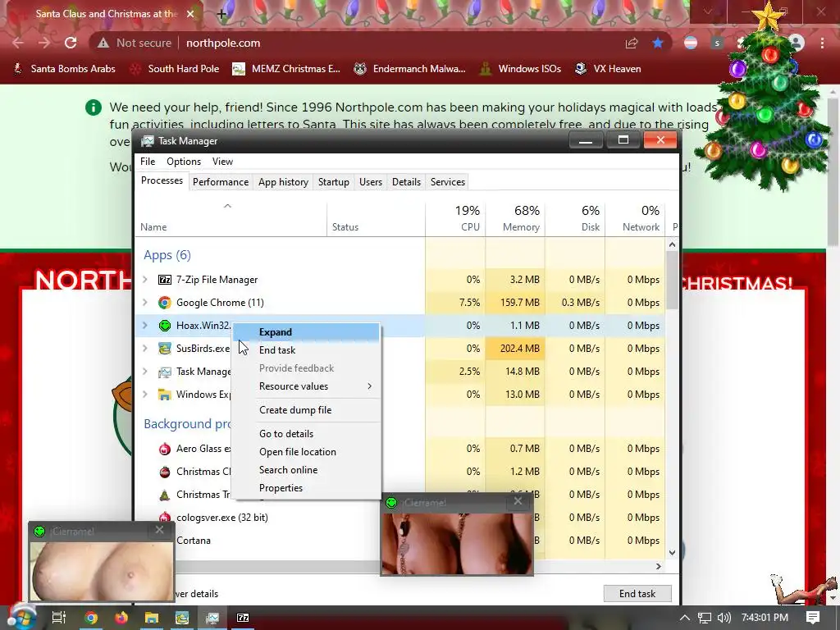Click the Windows Explorer process icon

coord(164,395)
